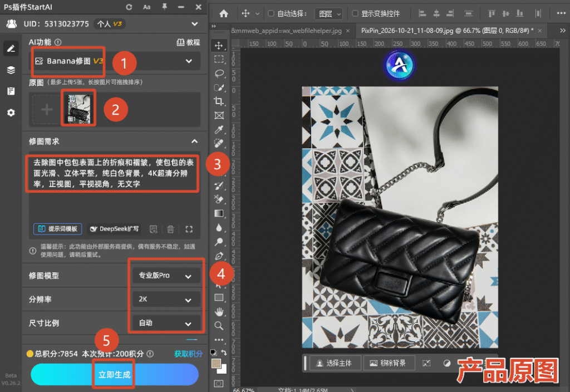This screenshot has width=570, height=392.
Task: Select the Hand tool
Action: 219,312
